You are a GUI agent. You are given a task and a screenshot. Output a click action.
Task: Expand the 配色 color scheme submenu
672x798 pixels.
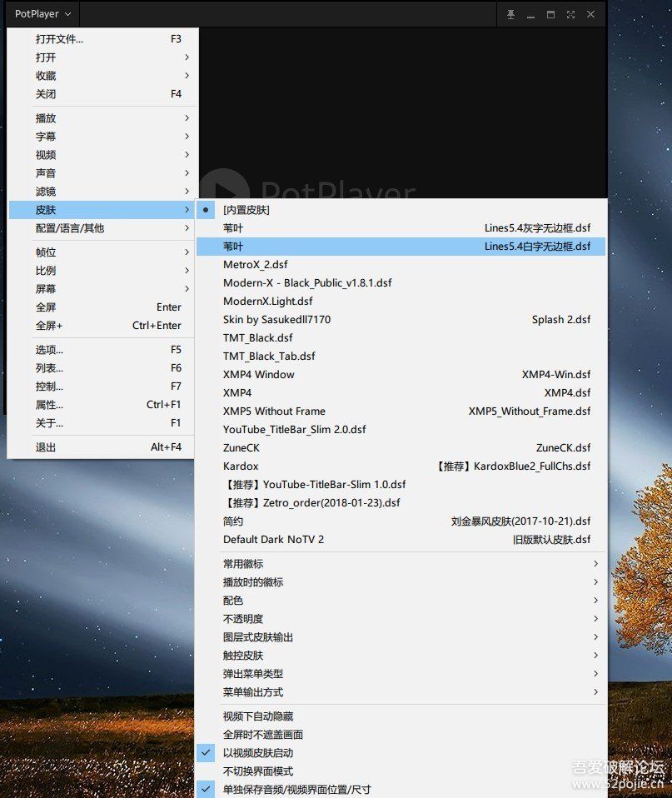233,601
